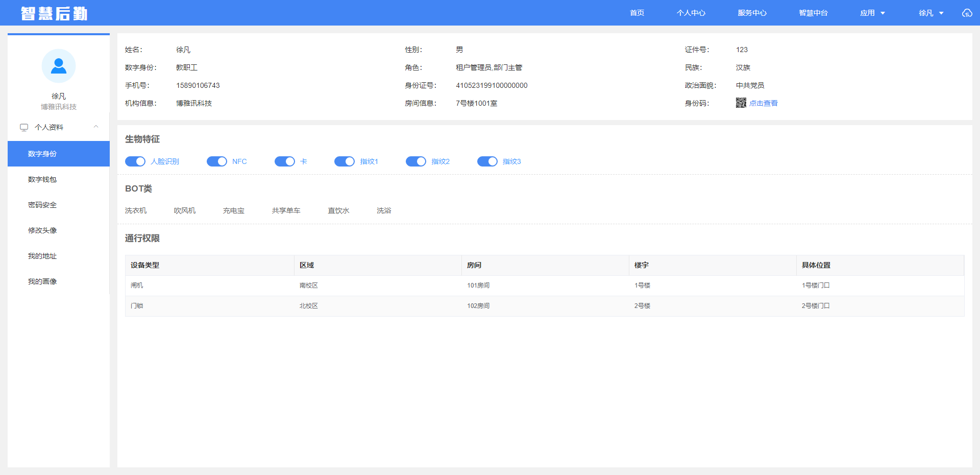Screen dimensions: 980x475
Task: Click the monitor icon beside 个人资料
Action: [x=24, y=127]
